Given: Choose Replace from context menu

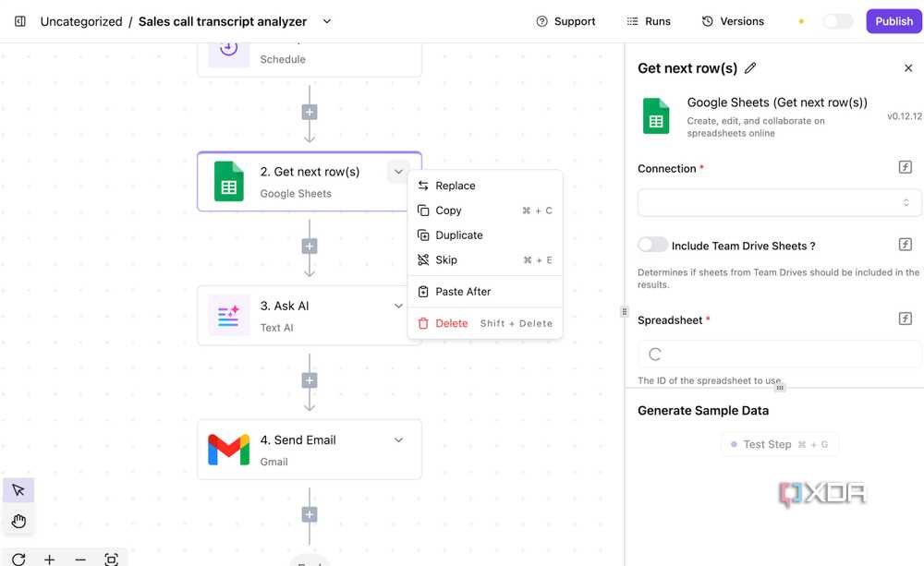Looking at the screenshot, I should tap(485, 186).
